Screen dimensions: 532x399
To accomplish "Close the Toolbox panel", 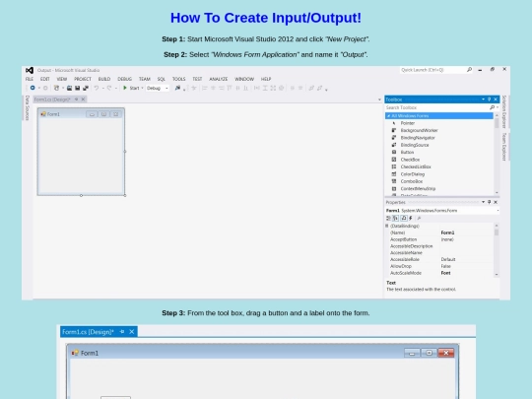I will pyautogui.click(x=496, y=100).
